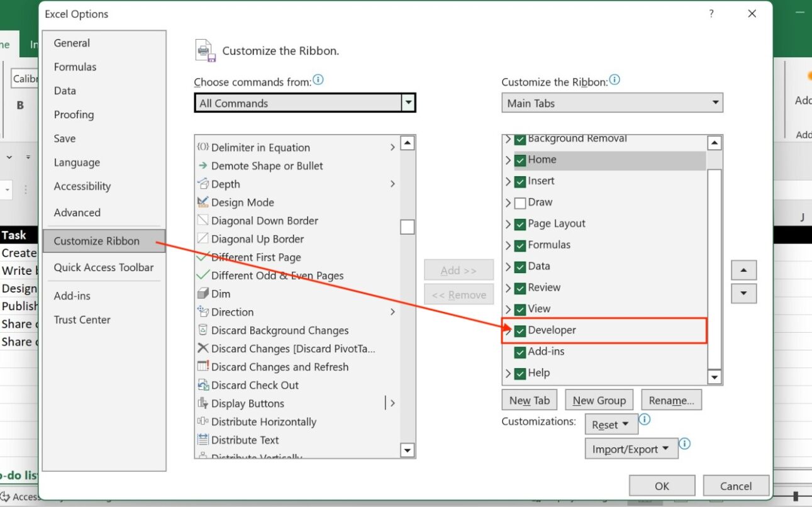This screenshot has width=812, height=507.
Task: Click the Display Buttons command icon
Action: coord(203,403)
